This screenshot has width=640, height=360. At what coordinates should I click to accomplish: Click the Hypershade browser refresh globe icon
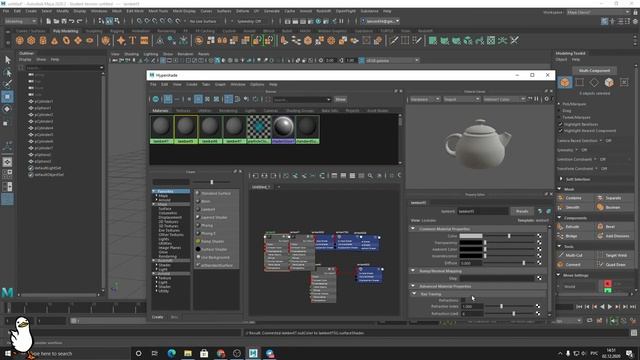[x=156, y=99]
